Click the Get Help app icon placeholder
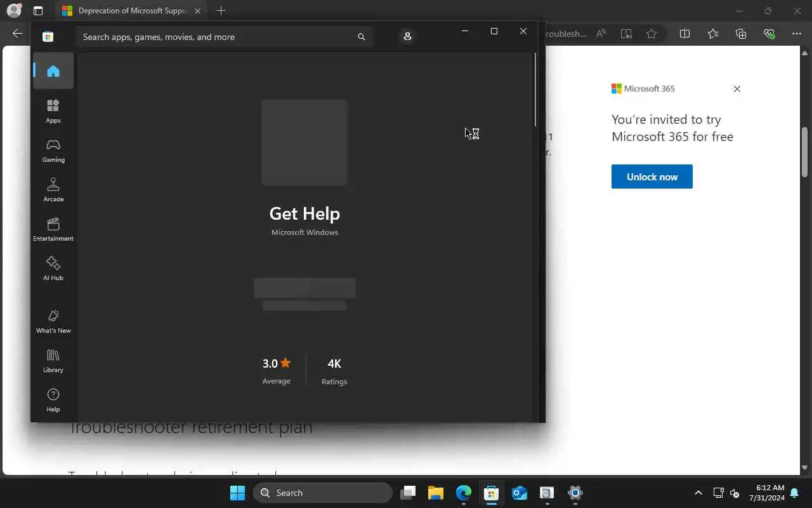The width and height of the screenshot is (812, 508). point(304,142)
